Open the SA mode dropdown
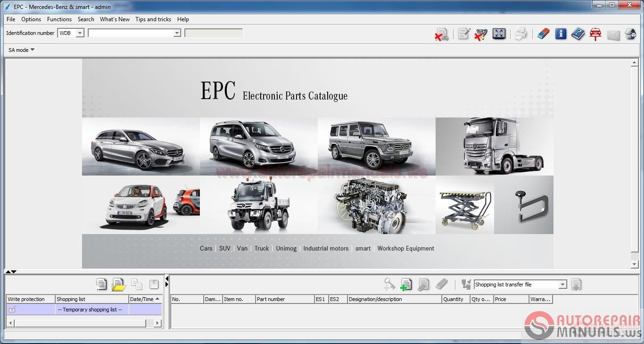 pyautogui.click(x=21, y=50)
